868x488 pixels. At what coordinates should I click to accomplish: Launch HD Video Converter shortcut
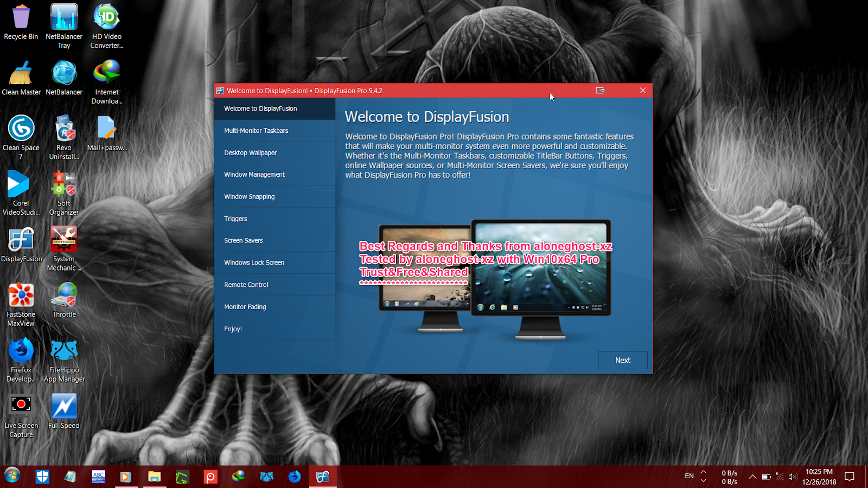[107, 27]
